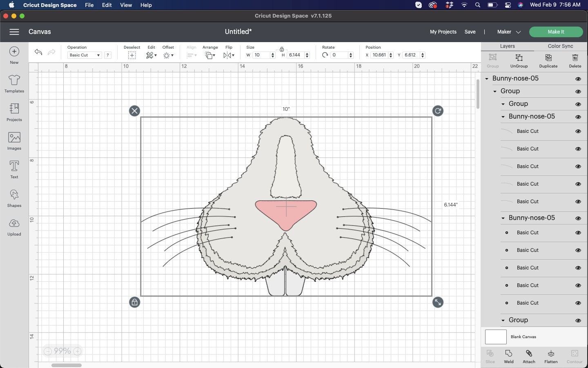Open the Basic Cut operation dropdown
The height and width of the screenshot is (368, 588).
(84, 55)
